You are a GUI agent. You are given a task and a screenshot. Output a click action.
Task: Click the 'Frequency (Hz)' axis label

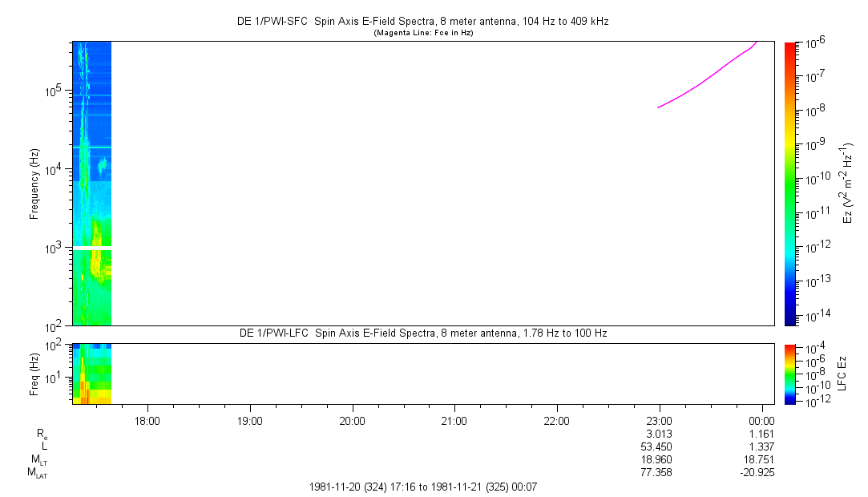(34, 184)
